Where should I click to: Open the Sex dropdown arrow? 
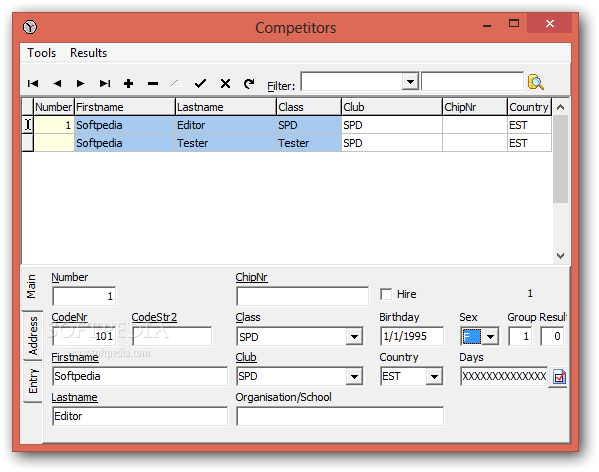point(490,336)
